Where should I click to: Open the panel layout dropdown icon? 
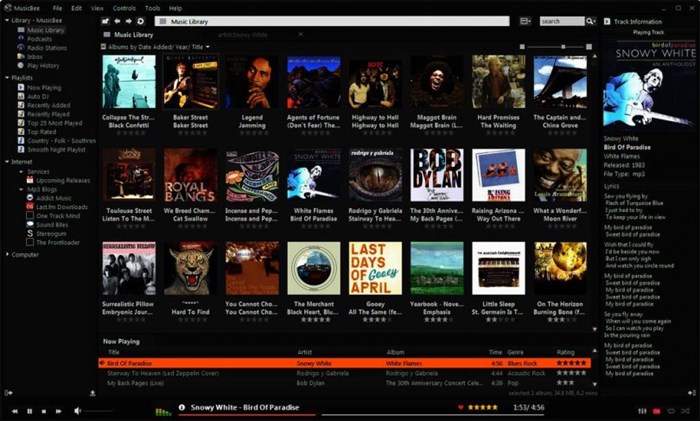pos(525,21)
